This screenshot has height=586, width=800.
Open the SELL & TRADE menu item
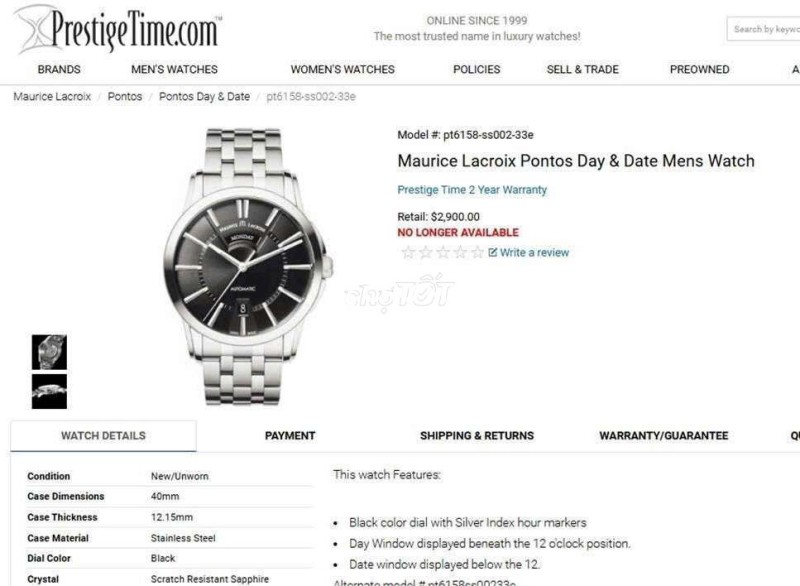(x=583, y=69)
